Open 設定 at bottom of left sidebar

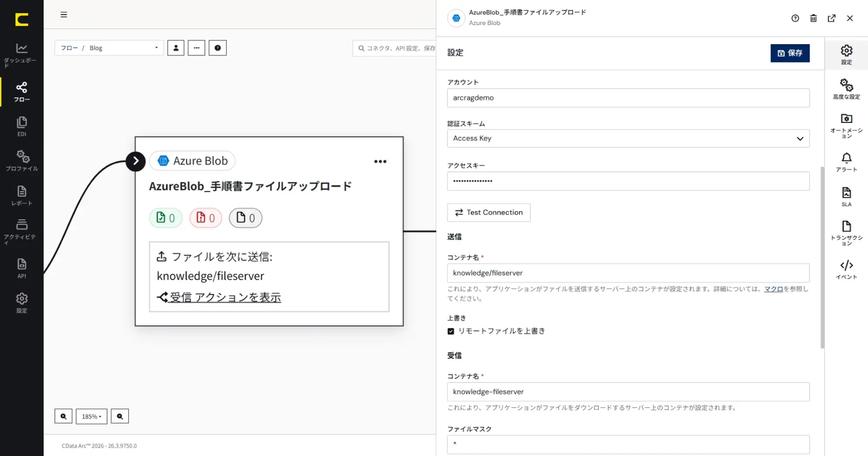pyautogui.click(x=22, y=303)
